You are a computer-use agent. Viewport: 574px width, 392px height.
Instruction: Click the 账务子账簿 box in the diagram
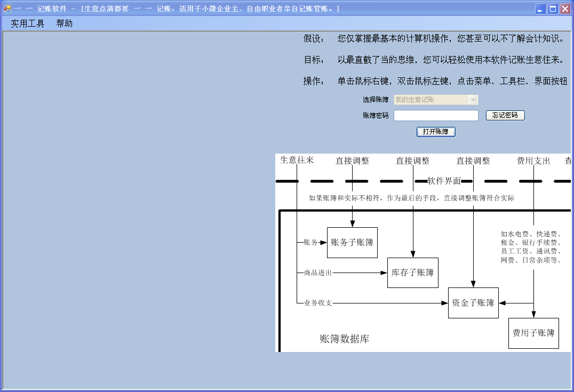(352, 242)
